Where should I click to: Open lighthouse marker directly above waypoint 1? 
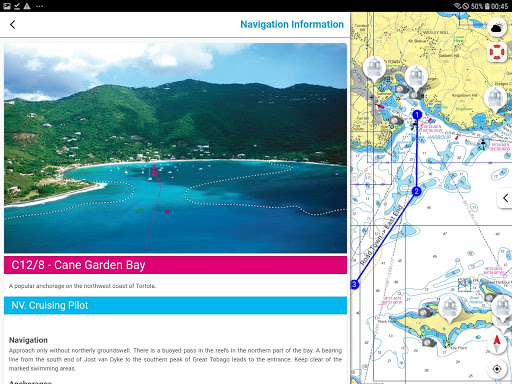click(x=416, y=77)
